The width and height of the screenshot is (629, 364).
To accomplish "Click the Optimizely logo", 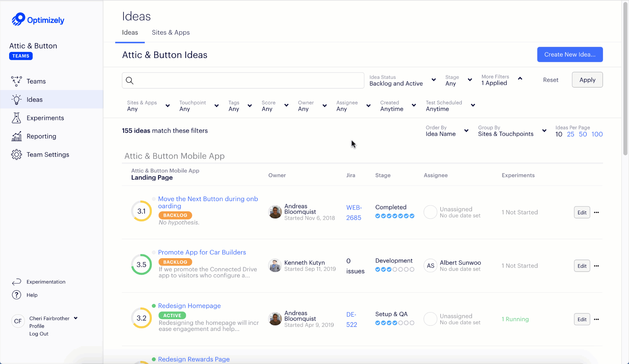I will pyautogui.click(x=38, y=20).
